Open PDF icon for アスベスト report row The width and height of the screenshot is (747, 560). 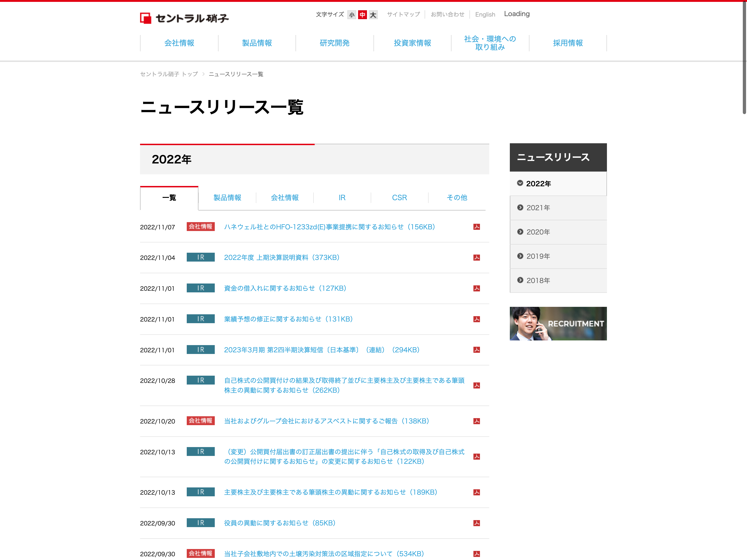pos(476,421)
